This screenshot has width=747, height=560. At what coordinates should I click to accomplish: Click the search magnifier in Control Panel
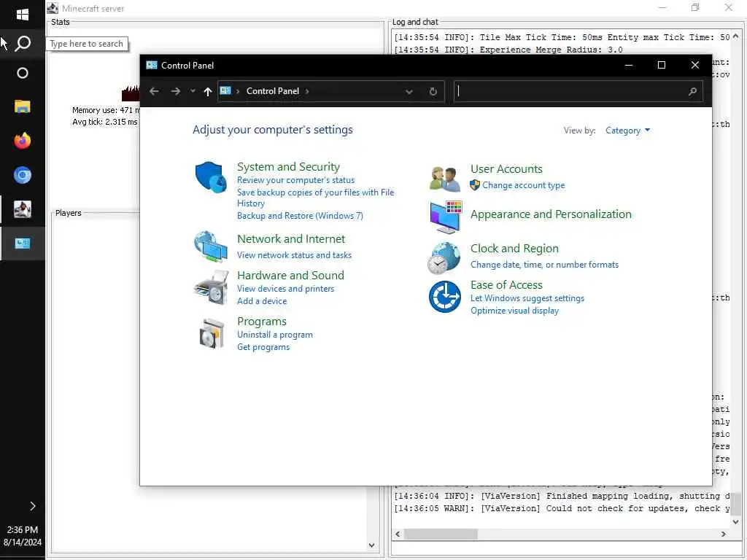tap(693, 91)
